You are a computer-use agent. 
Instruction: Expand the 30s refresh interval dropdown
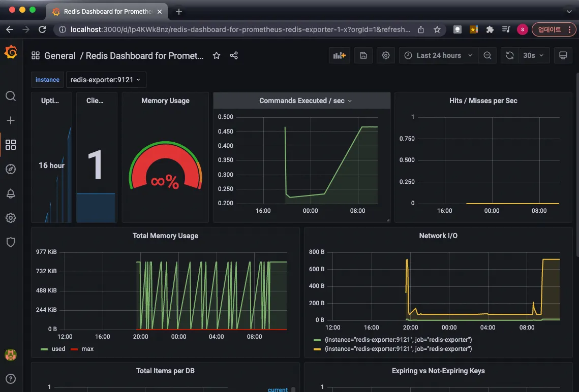pyautogui.click(x=533, y=55)
